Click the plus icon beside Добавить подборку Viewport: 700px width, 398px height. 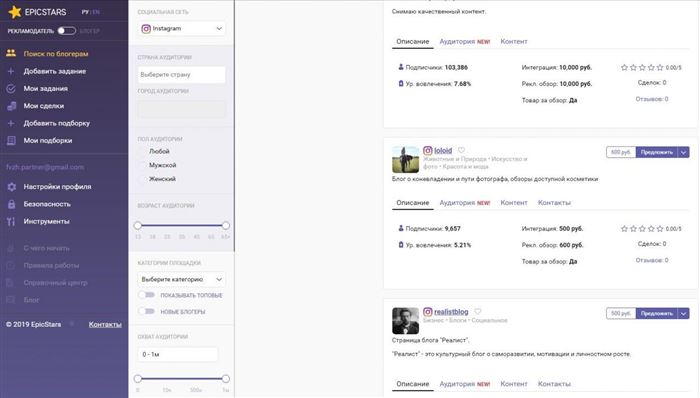point(11,123)
